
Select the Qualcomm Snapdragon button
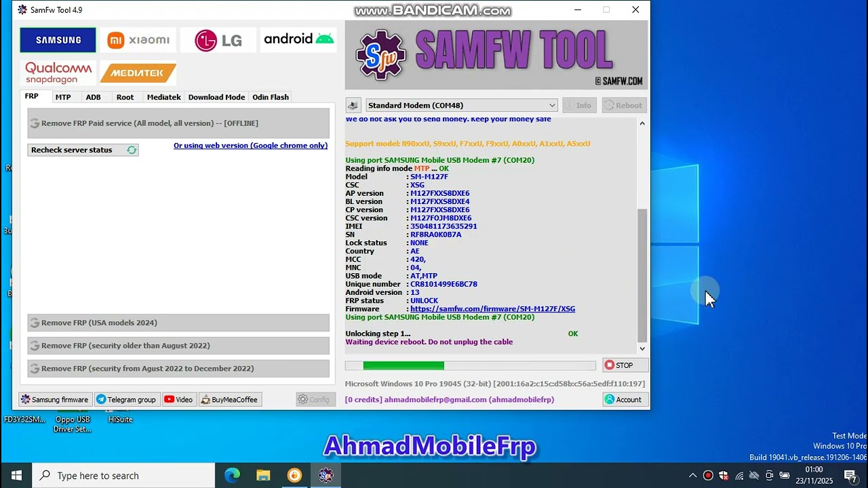point(58,73)
